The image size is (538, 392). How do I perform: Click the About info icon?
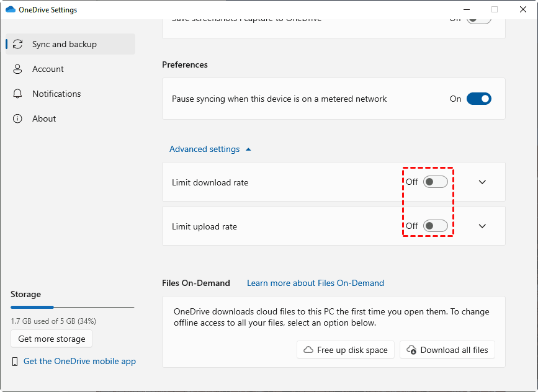(x=17, y=118)
